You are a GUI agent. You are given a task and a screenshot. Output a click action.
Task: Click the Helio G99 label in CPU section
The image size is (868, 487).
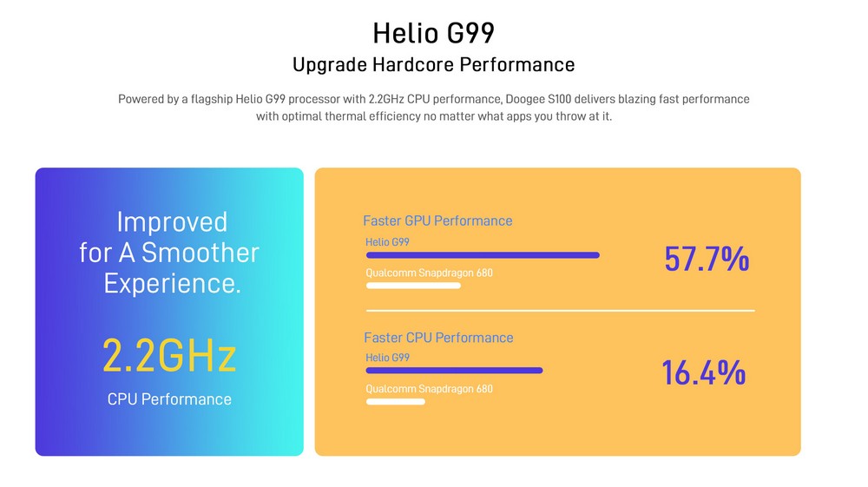(387, 358)
